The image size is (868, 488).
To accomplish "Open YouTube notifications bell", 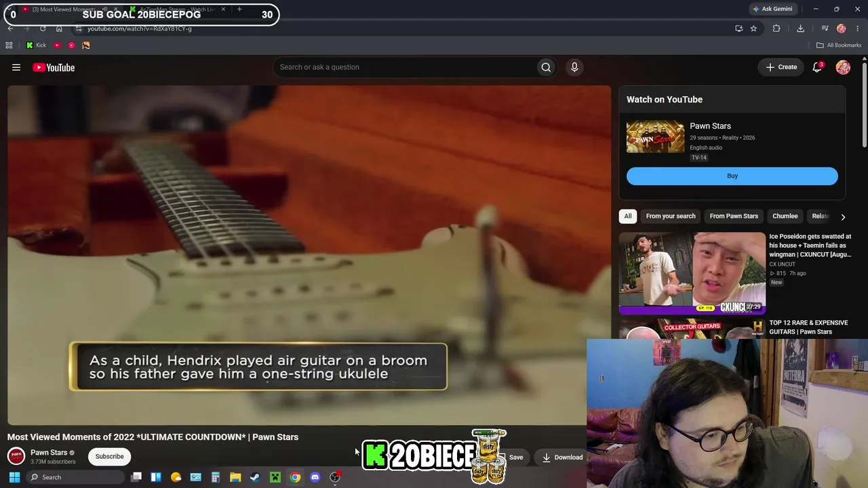I will tap(817, 67).
